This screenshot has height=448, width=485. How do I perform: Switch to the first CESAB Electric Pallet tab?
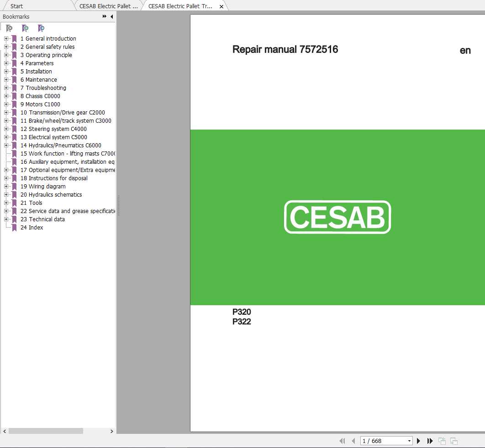[x=109, y=6]
